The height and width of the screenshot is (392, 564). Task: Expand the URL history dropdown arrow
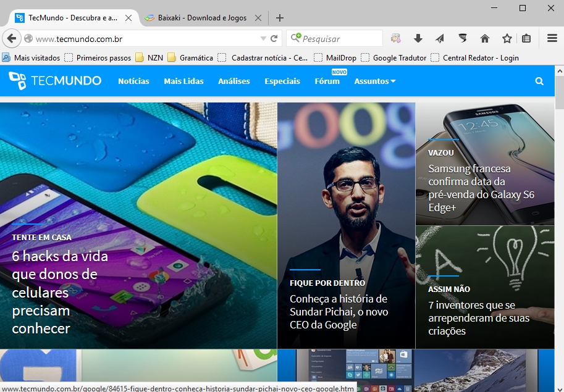coord(263,38)
